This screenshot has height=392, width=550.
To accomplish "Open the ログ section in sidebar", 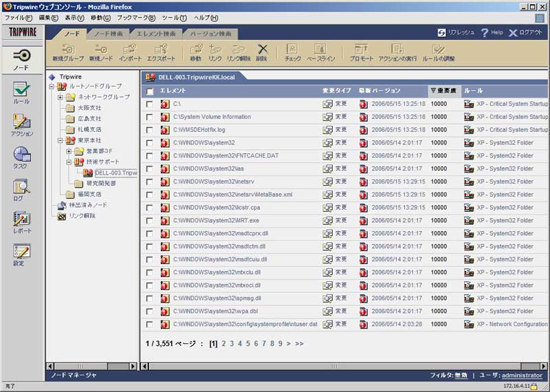I will (21, 190).
